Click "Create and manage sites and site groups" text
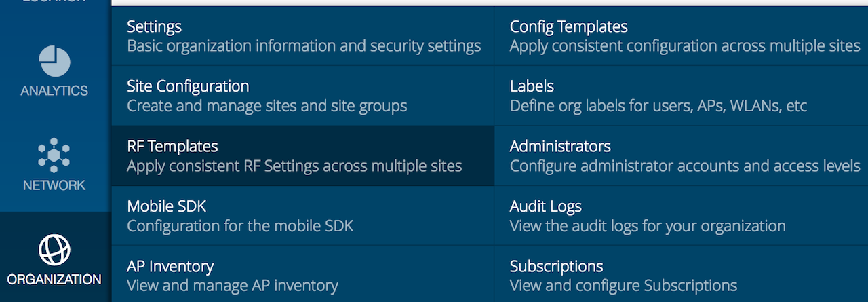The height and width of the screenshot is (302, 868). pos(267,106)
